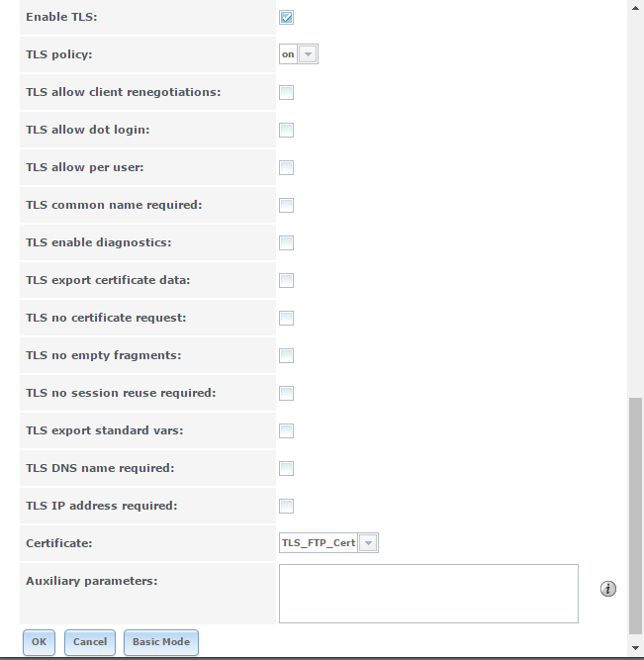Click the scrollbar down arrow
The width and height of the screenshot is (644, 660).
635,648
